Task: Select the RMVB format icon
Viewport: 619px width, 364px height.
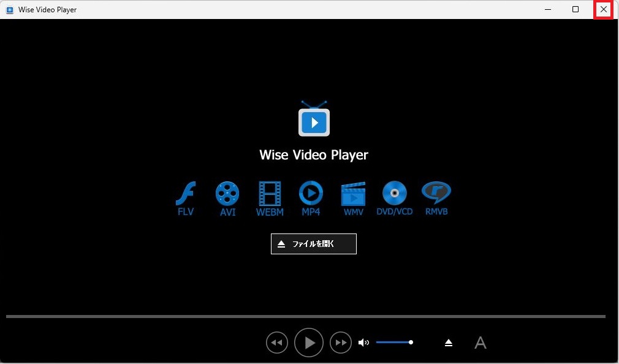Action: [x=436, y=193]
